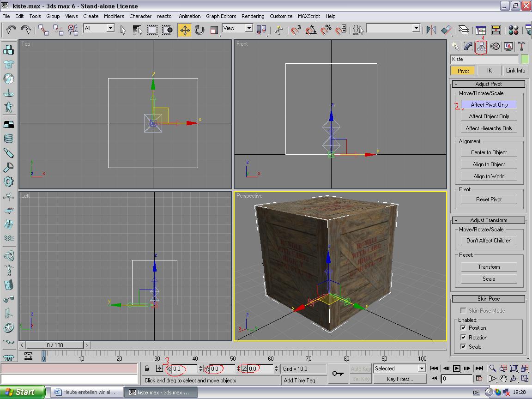Open the Curve Editor icon
Viewport: 532px width, 399px height.
coord(481,30)
